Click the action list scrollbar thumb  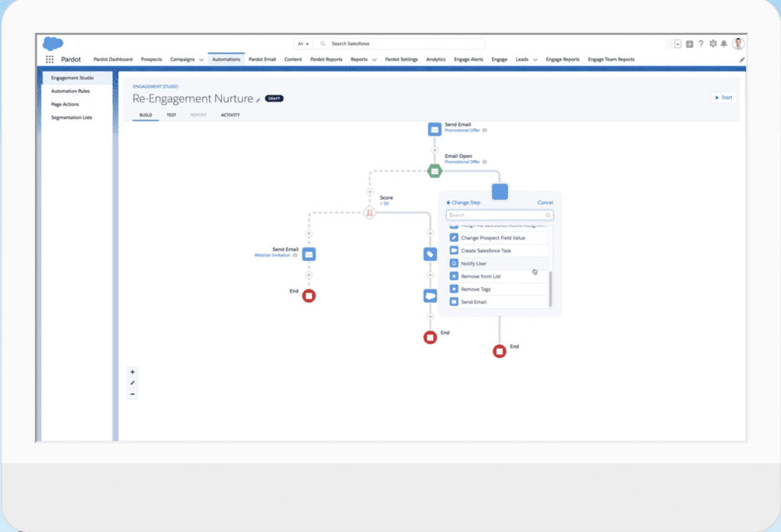coord(551,289)
